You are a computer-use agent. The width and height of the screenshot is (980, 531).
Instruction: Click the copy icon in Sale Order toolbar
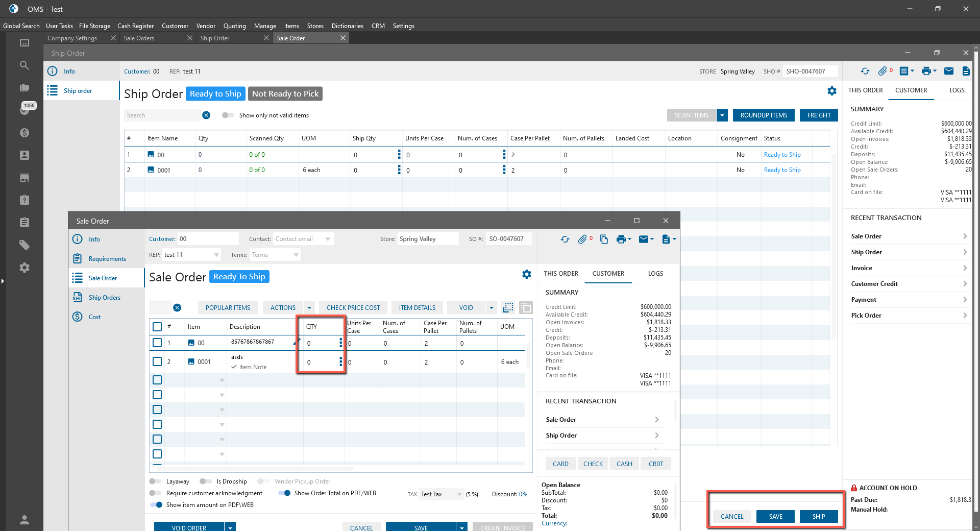[604, 239]
